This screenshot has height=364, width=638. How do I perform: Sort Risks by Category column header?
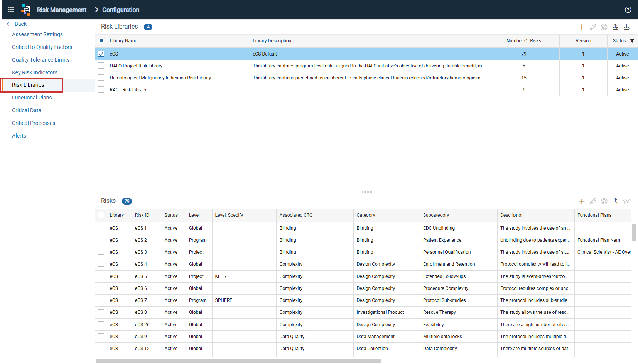pyautogui.click(x=366, y=215)
